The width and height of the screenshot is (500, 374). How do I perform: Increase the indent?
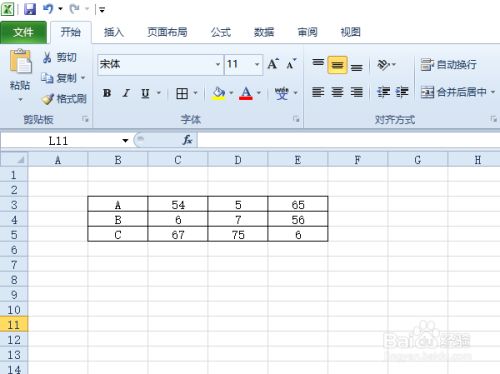[402, 92]
